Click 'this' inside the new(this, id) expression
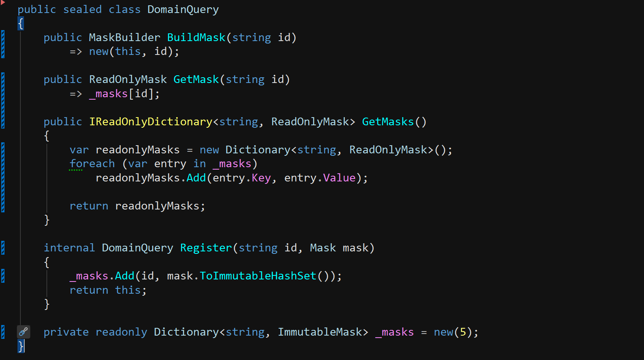 pos(128,51)
